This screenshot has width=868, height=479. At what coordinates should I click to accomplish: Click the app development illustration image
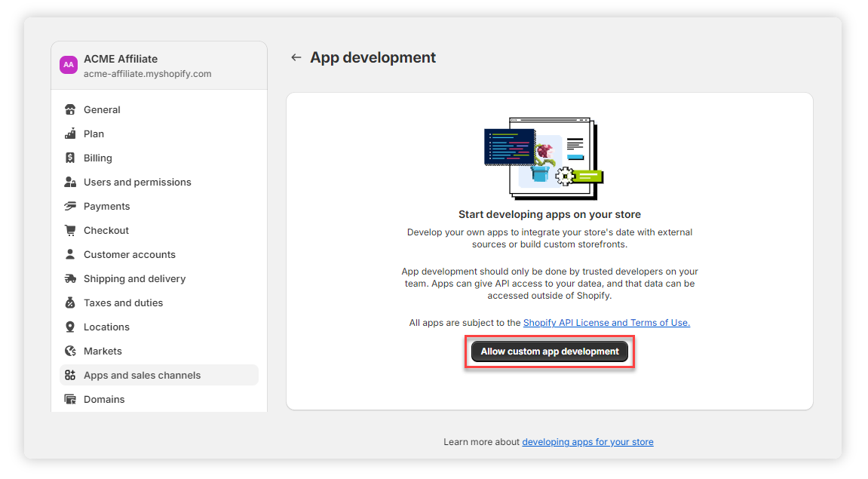(x=543, y=157)
